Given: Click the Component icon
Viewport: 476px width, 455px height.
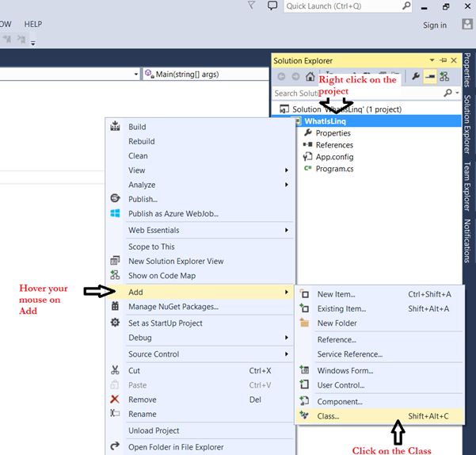Looking at the screenshot, I should pyautogui.click(x=304, y=401).
